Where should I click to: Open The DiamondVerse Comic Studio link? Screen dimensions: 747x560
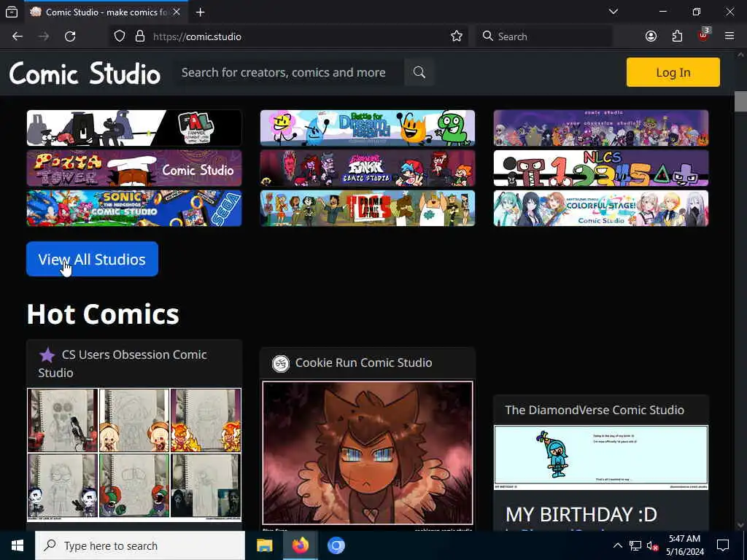595,410
